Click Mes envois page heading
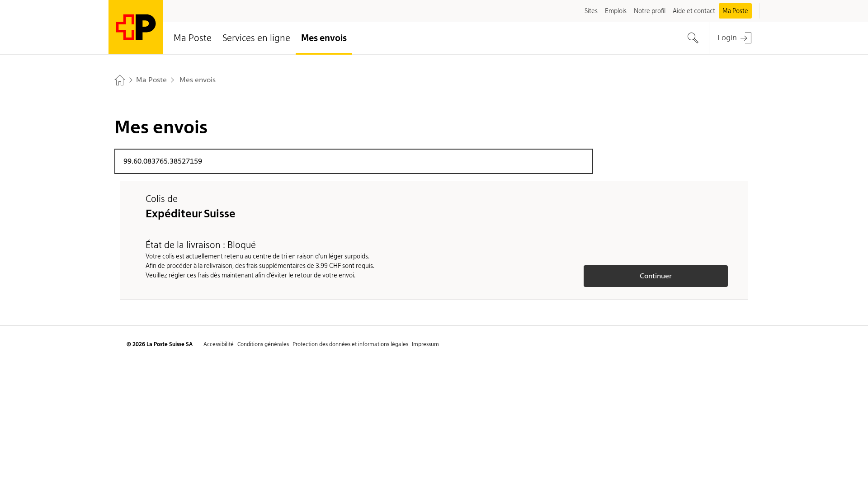This screenshot has width=868, height=488. coord(161,127)
